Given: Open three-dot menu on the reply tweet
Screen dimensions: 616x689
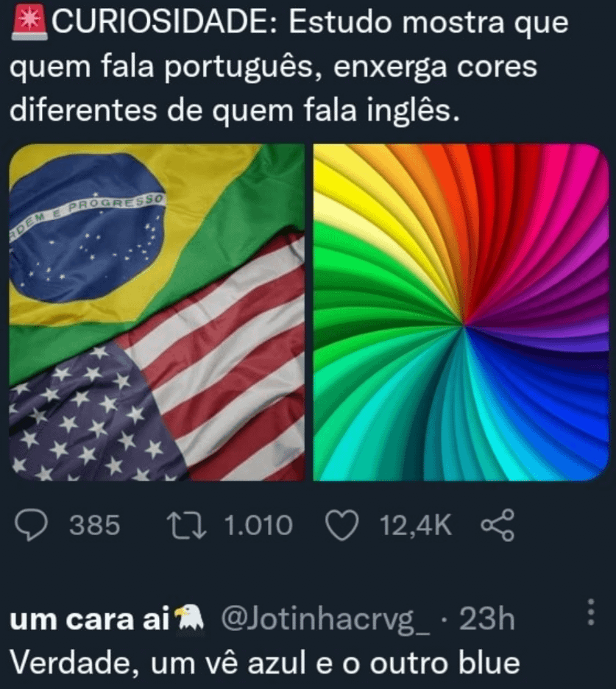Looking at the screenshot, I should pos(591,612).
